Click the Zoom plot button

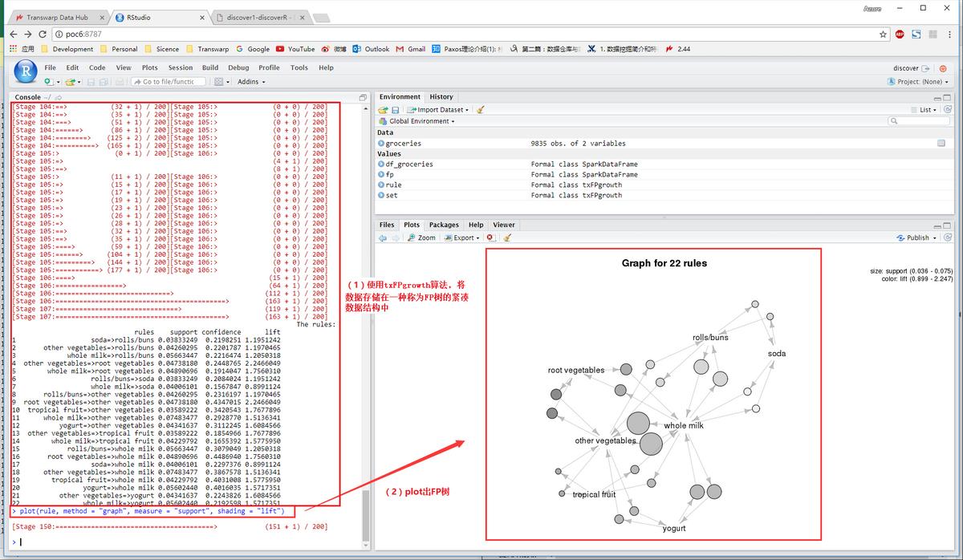coord(422,238)
